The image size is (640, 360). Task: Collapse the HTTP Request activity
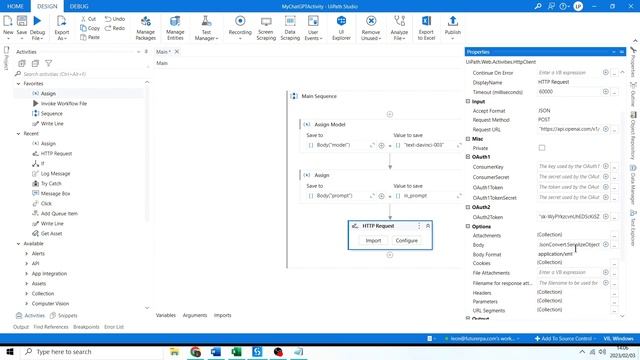pos(428,226)
